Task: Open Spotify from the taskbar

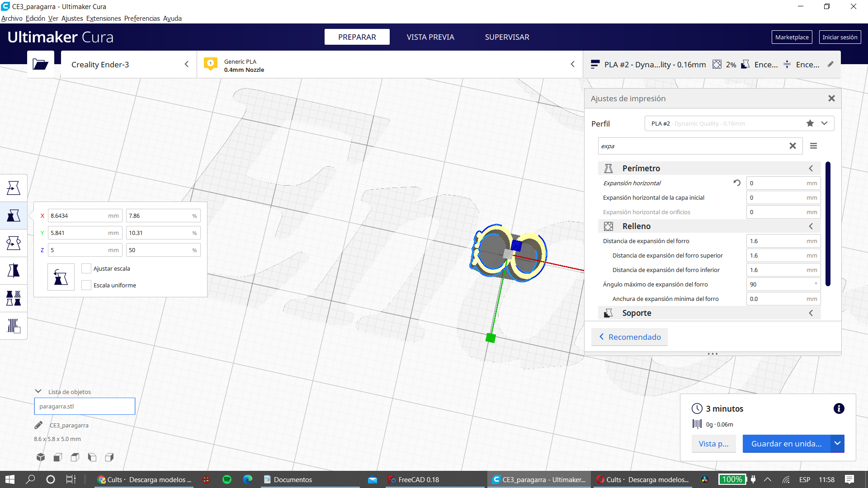Action: 227,479
